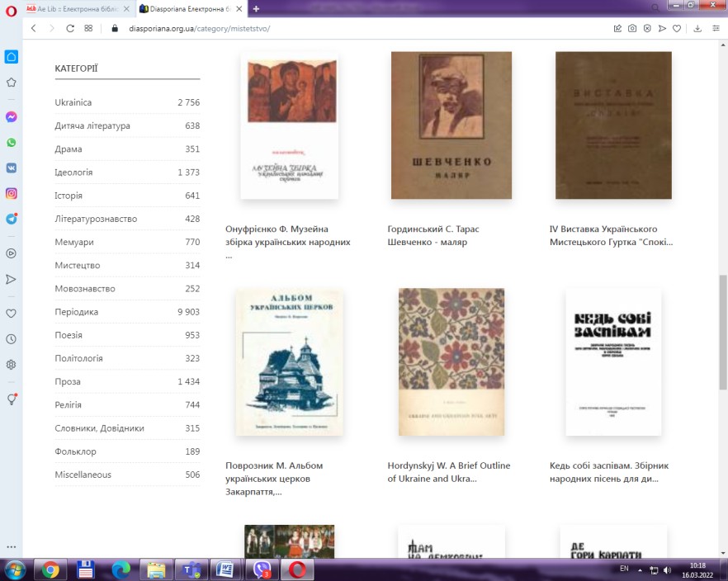
Task: Open WhatsApp in Opera sidebar
Action: click(x=12, y=143)
